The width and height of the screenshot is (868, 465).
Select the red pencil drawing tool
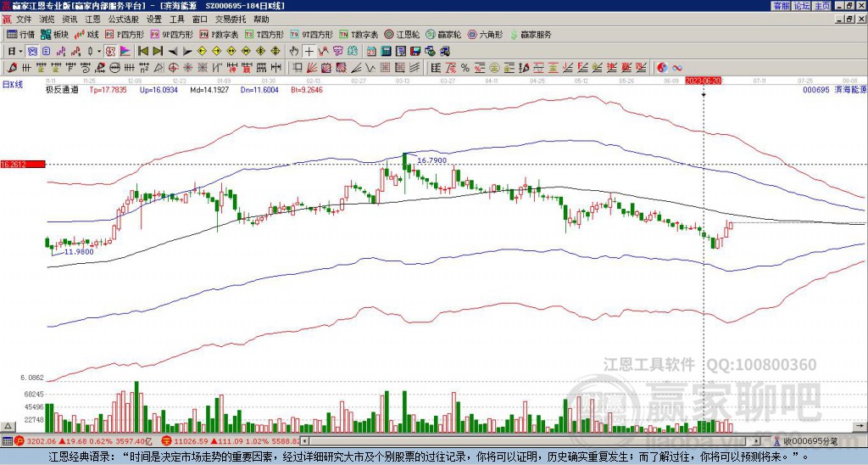pos(12,68)
